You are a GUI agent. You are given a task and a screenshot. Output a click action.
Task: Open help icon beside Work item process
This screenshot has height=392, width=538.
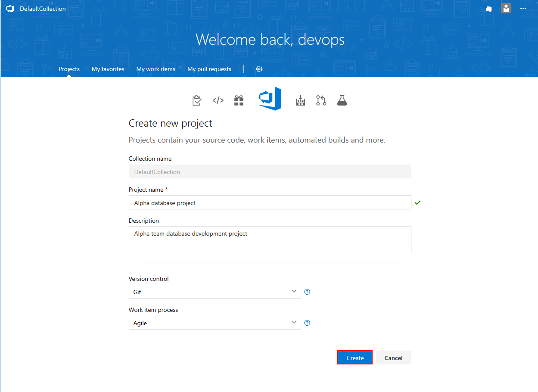tap(307, 323)
